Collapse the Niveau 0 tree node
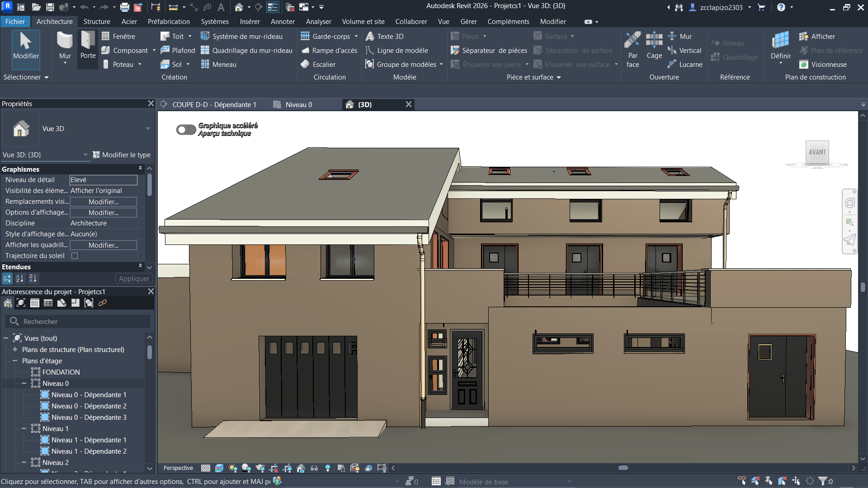This screenshot has height=488, width=868. (24, 384)
